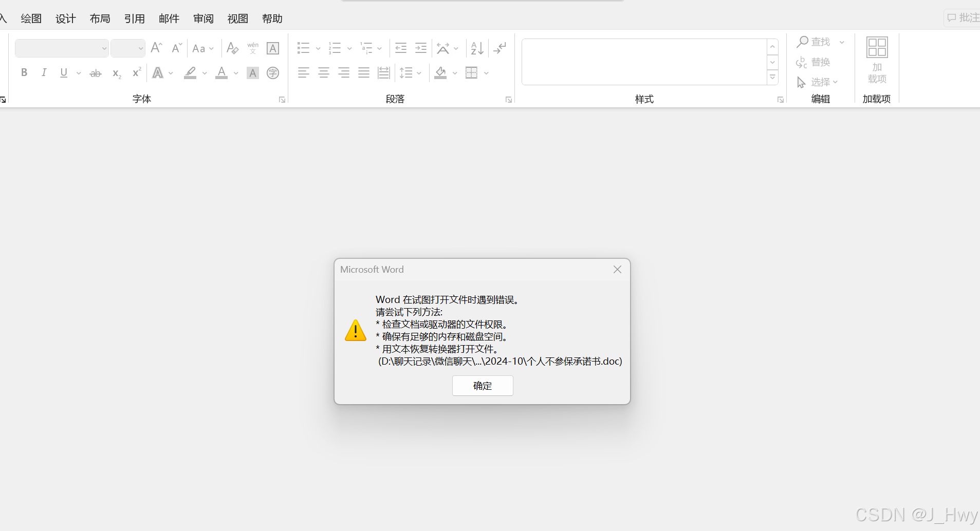Open the 绘图 tab
The image size is (980, 531).
pyautogui.click(x=31, y=18)
